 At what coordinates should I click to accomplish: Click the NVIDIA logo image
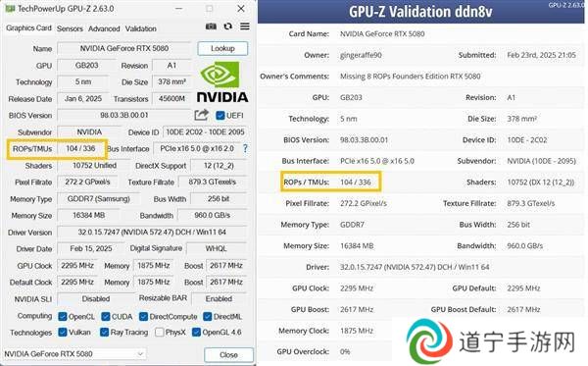[x=222, y=81]
